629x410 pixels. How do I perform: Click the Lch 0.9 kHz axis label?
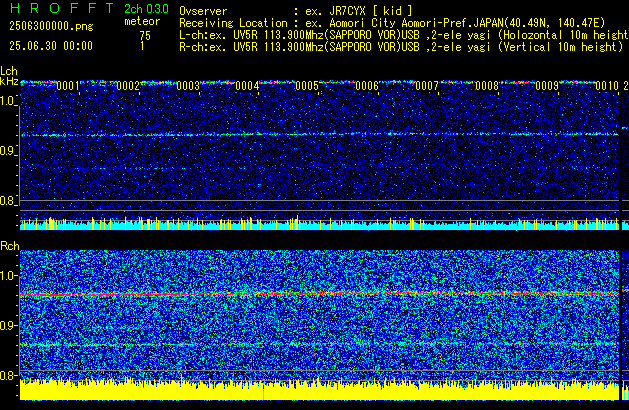click(x=8, y=151)
